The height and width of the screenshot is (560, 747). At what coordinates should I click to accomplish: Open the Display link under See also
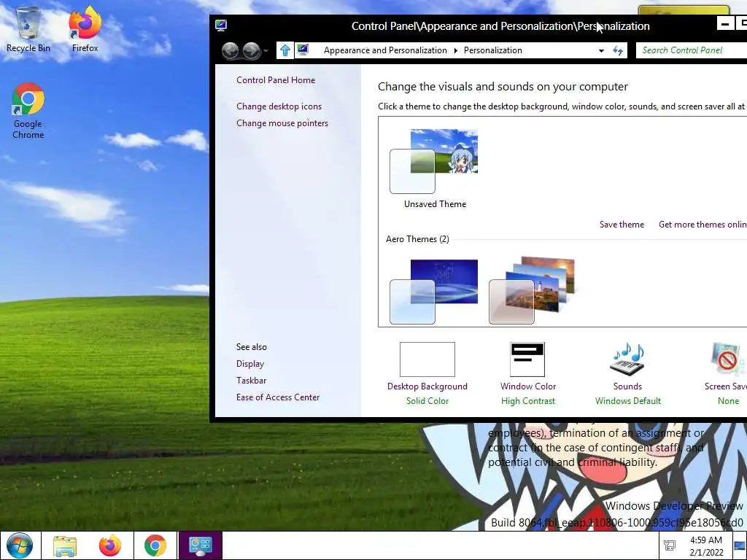(x=250, y=364)
